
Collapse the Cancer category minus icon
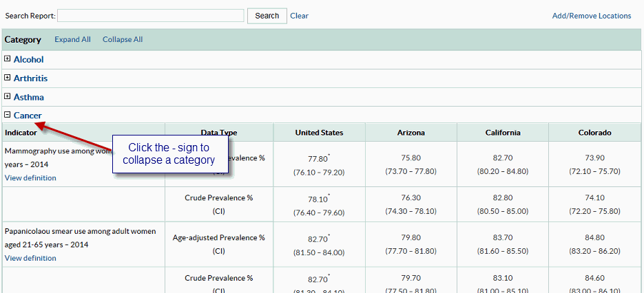(x=8, y=115)
